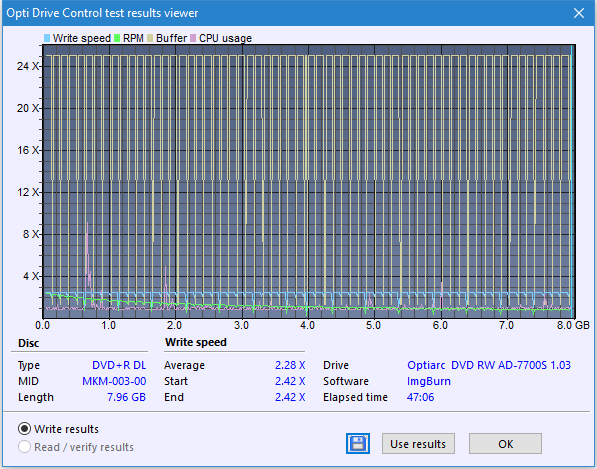Image resolution: width=597 pixels, height=469 pixels.
Task: Click the 2.28 X average speed value
Action: click(x=290, y=365)
